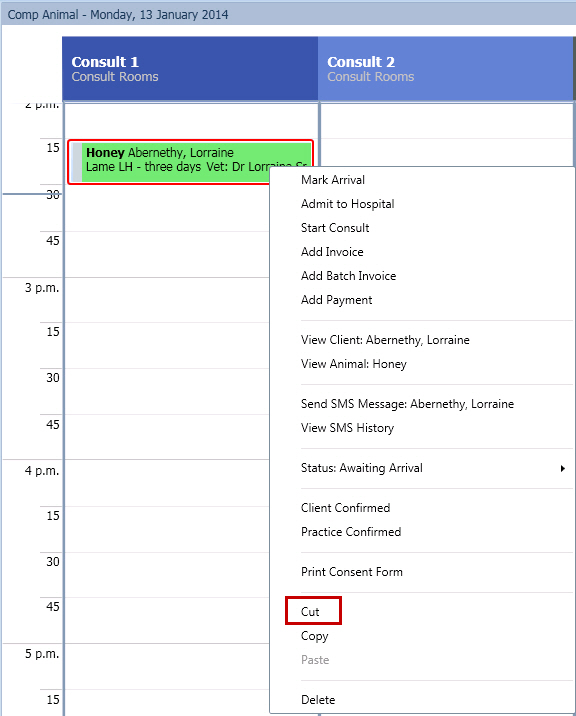Click the Consult 1 column header
Screen dimensions: 576x716
(x=190, y=68)
